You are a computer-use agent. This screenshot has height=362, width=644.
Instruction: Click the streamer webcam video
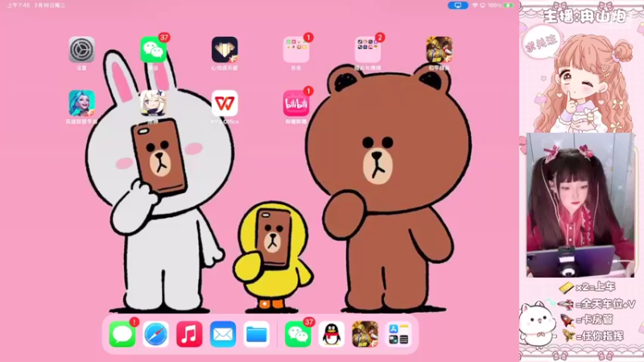580,205
